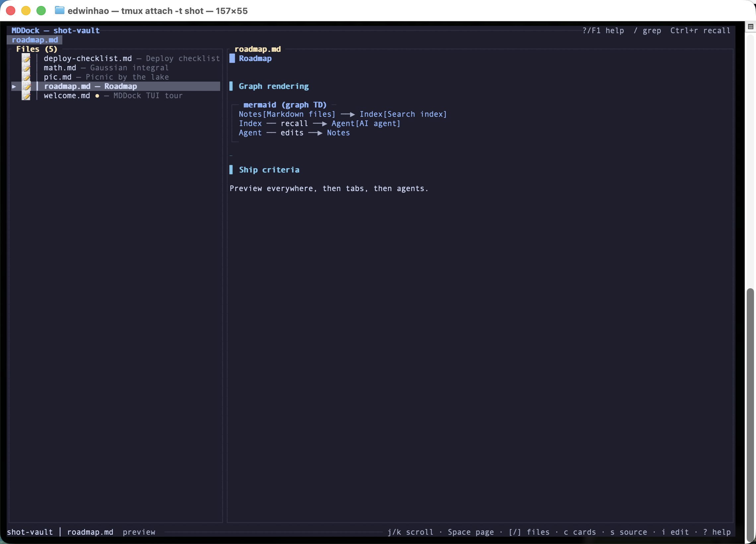Click 'Notes[Markdown files]' node text
Viewport: 756px width, 544px height.
[287, 114]
